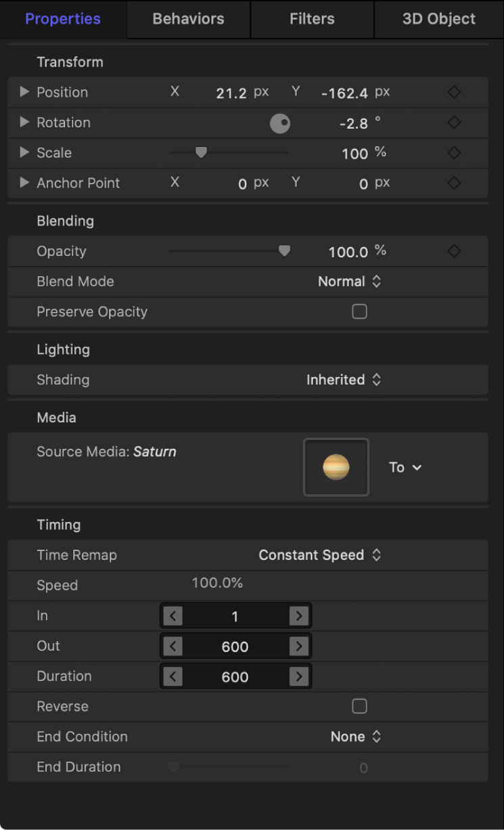Expand the Position disclosure triangle
504x830 pixels.
pos(24,92)
